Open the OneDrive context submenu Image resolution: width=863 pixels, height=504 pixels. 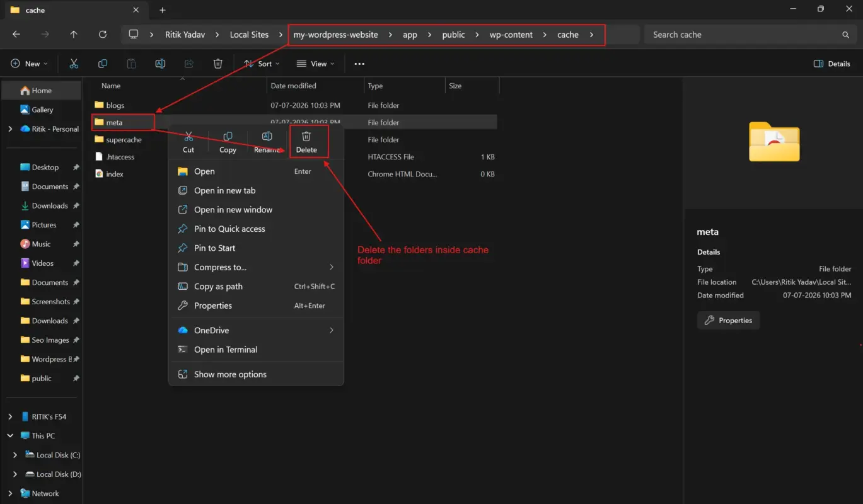click(x=256, y=330)
